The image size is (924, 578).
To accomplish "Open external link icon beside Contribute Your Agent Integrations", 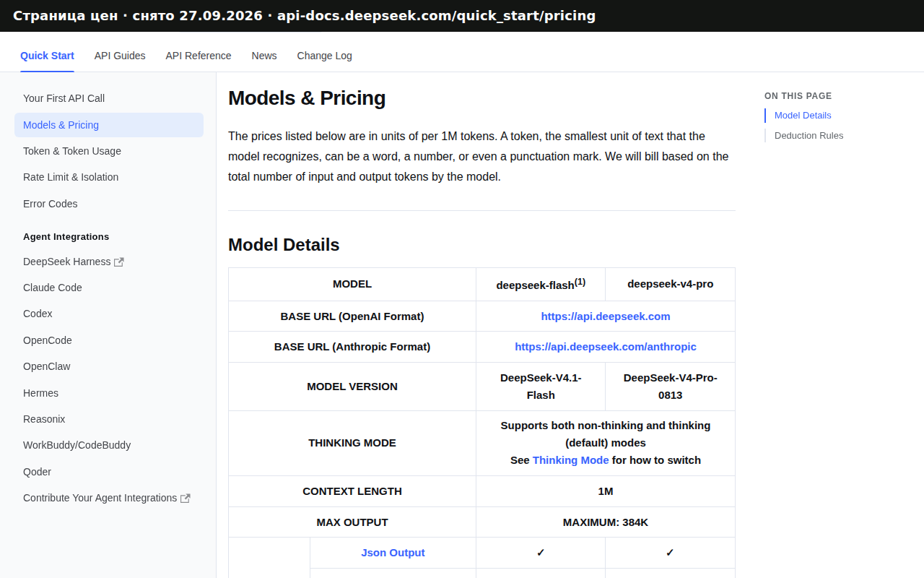I will [186, 499].
